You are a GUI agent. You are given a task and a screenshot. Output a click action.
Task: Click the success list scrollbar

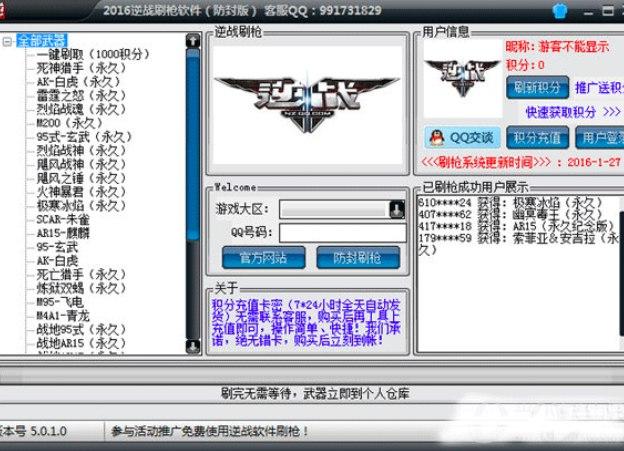[621, 273]
